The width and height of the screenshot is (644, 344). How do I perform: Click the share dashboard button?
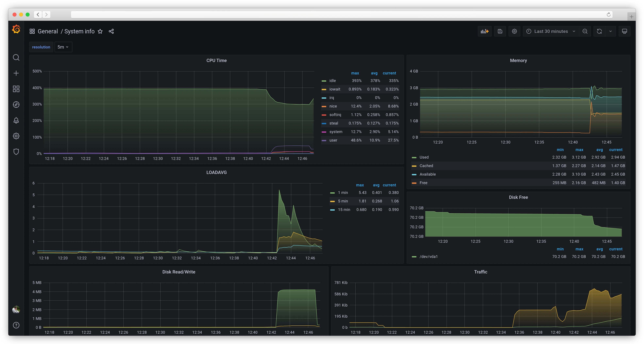point(111,31)
